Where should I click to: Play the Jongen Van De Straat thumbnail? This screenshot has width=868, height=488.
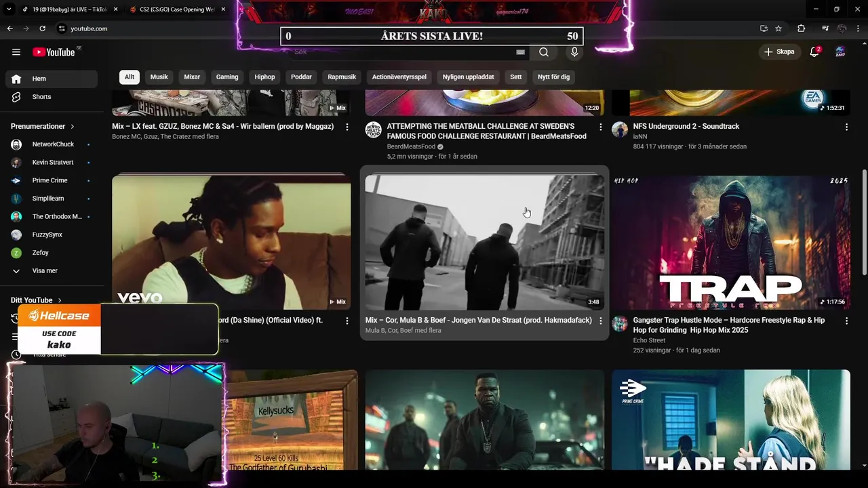coord(484,243)
